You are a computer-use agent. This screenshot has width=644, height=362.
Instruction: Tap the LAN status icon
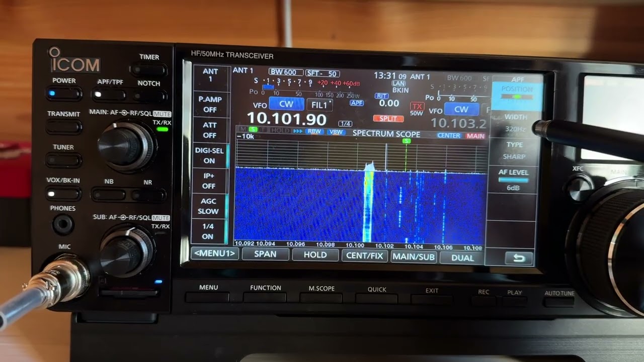click(x=398, y=83)
